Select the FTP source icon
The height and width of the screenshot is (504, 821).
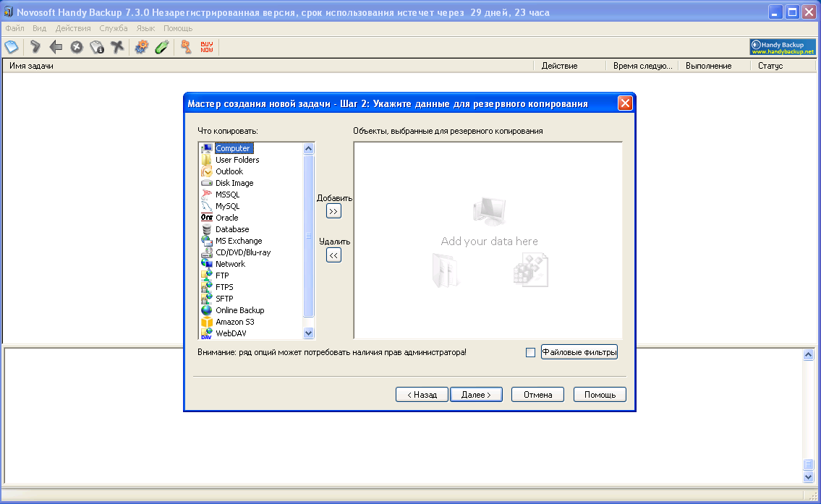coord(207,275)
